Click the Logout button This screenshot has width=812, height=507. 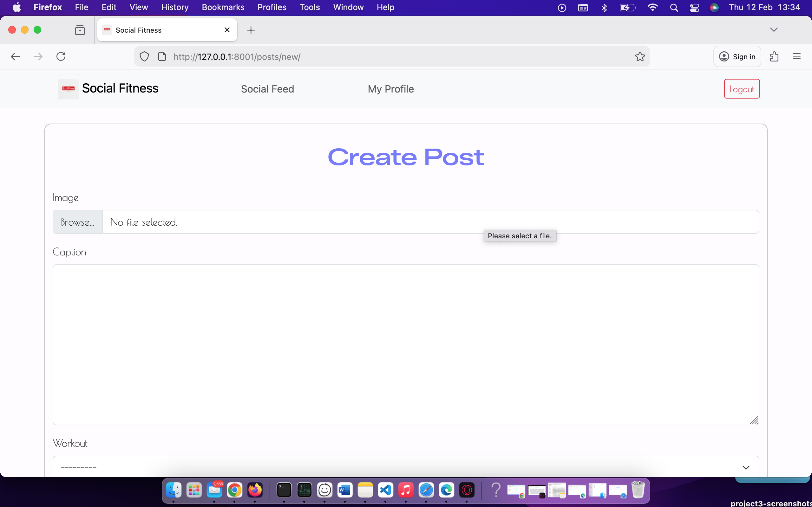point(741,88)
